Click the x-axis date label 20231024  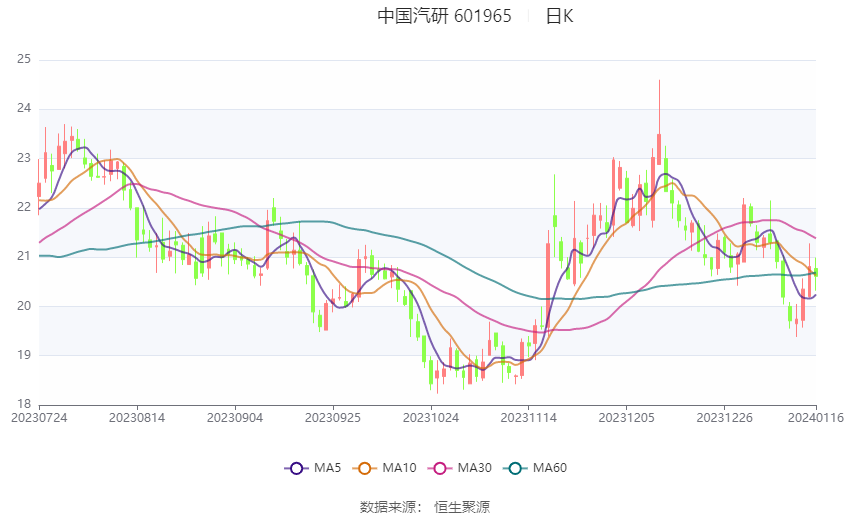point(431,418)
